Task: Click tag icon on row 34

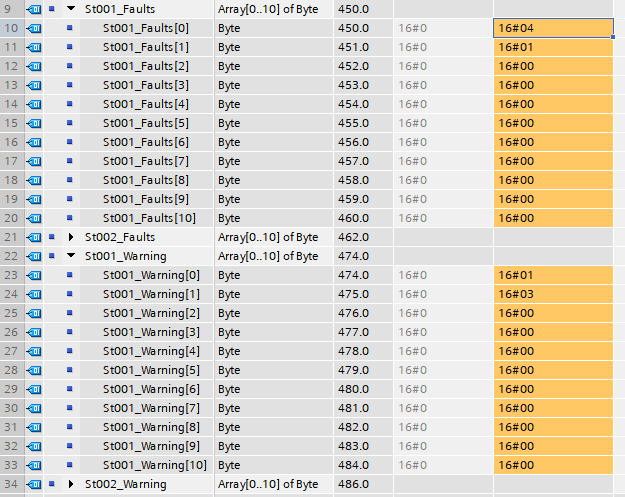Action: tap(34, 485)
